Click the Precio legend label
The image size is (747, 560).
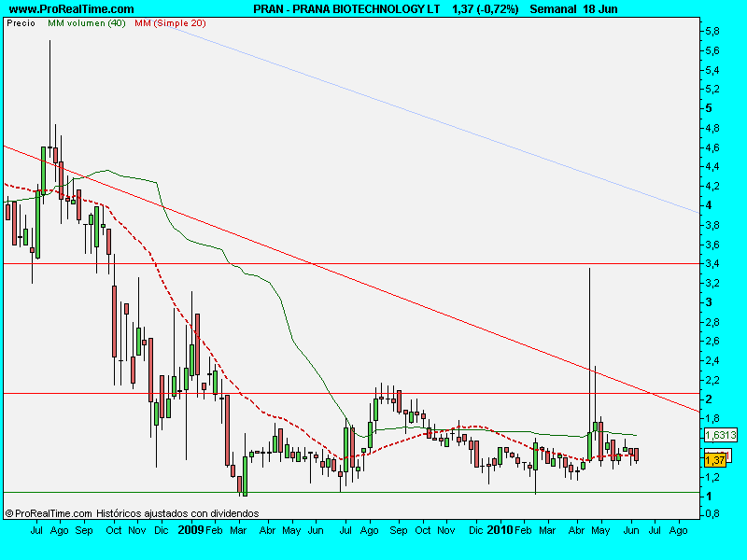(21, 22)
